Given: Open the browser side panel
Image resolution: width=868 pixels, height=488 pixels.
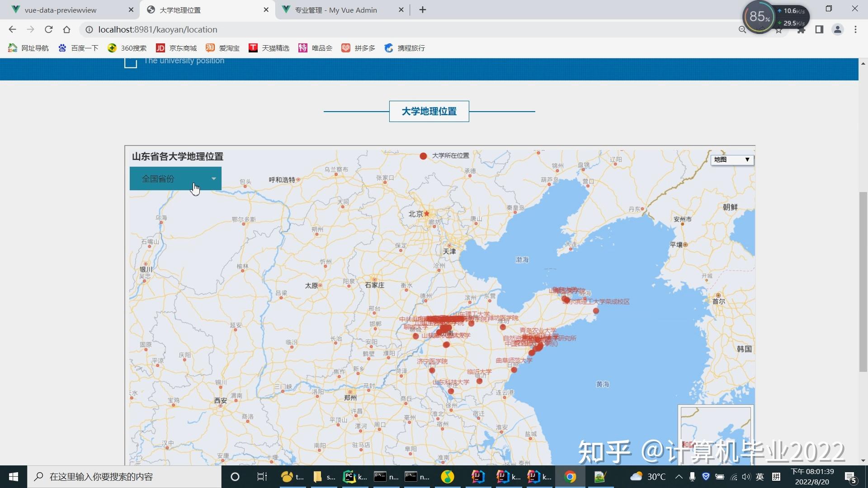Looking at the screenshot, I should tap(819, 29).
